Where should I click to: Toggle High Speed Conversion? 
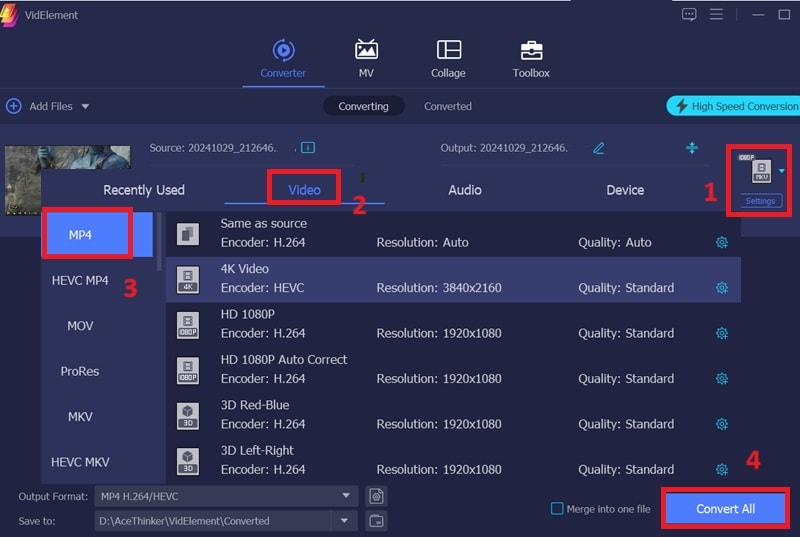point(733,106)
